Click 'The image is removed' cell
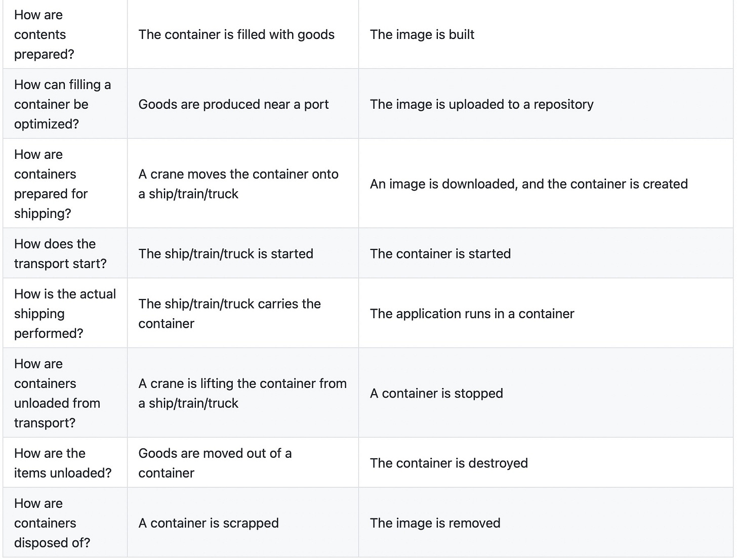Image resolution: width=737 pixels, height=560 pixels. [546, 523]
